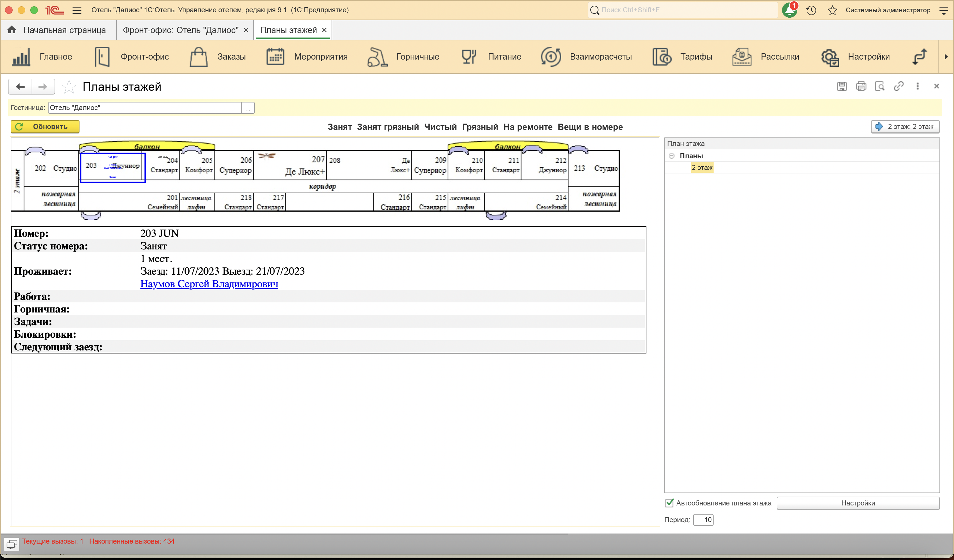Select room 202 Студио on plan

pos(51,168)
